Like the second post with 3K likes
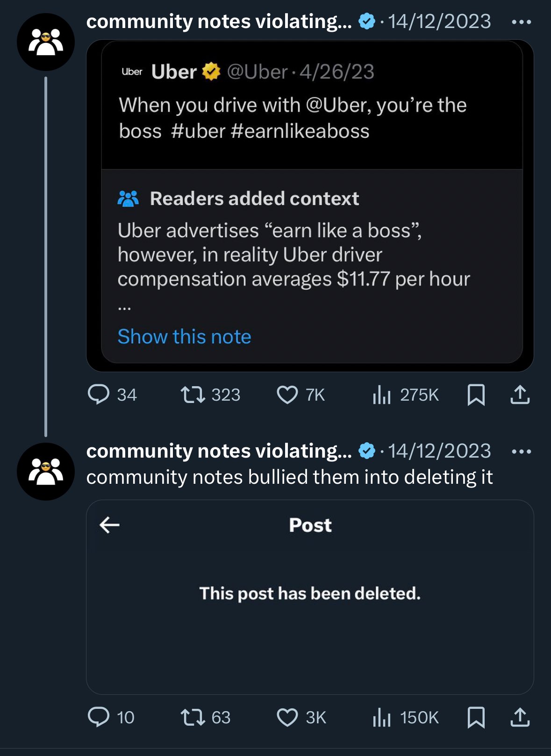 point(287,717)
